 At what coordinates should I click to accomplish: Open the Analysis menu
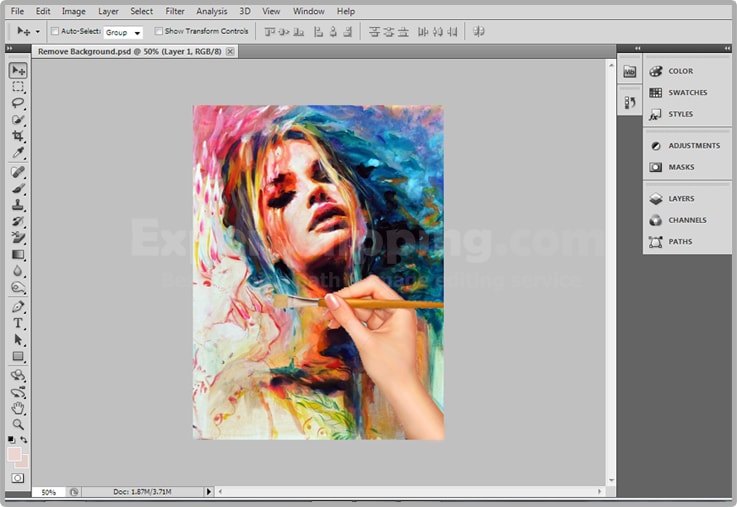click(x=212, y=11)
